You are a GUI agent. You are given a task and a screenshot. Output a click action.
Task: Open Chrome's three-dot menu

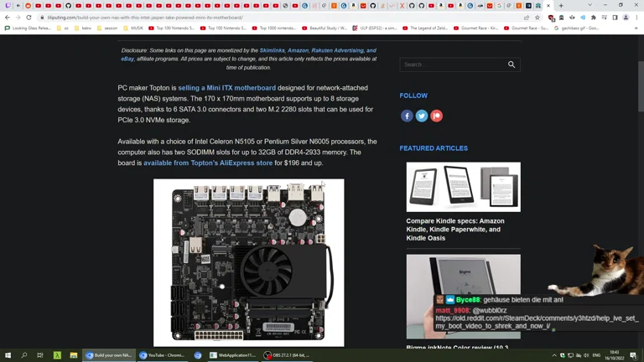pos(636,18)
